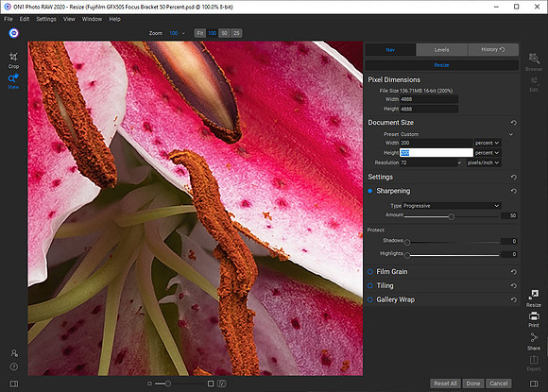Click the ON1 logo icon in toolbar

pyautogui.click(x=13, y=33)
